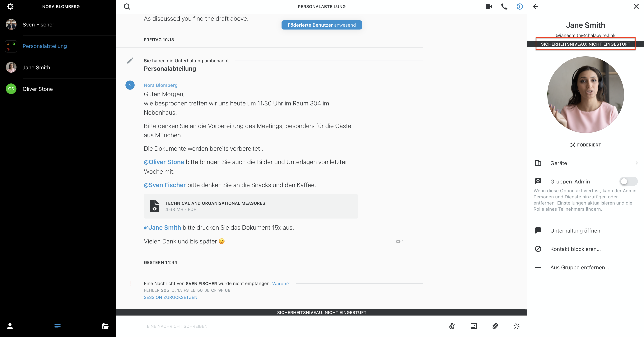Open settings via the gear icon
Viewport: 644px width, 337px height.
pos(10,7)
